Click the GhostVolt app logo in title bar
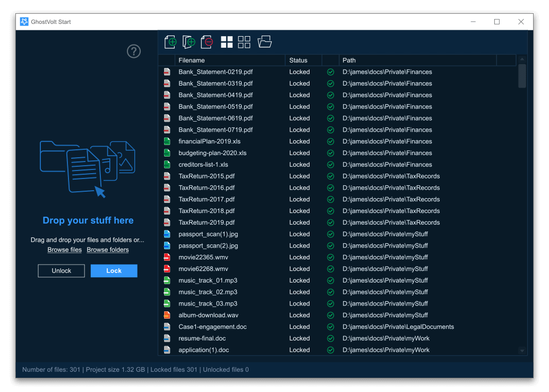 pyautogui.click(x=24, y=22)
